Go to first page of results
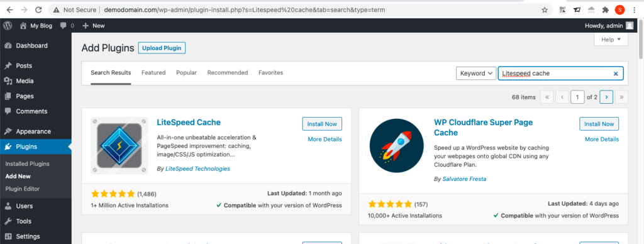Screen dimensions: 644x244 tap(547, 97)
